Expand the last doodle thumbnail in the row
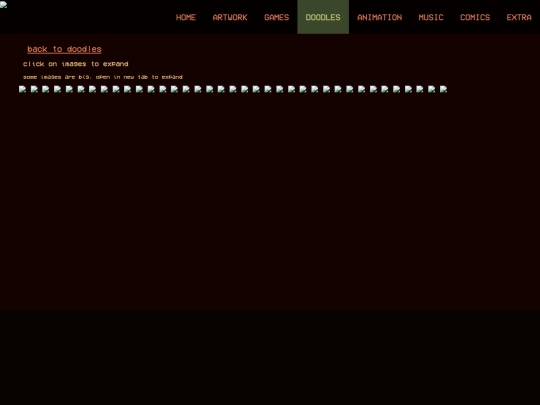Image resolution: width=540 pixels, height=405 pixels. (x=443, y=89)
